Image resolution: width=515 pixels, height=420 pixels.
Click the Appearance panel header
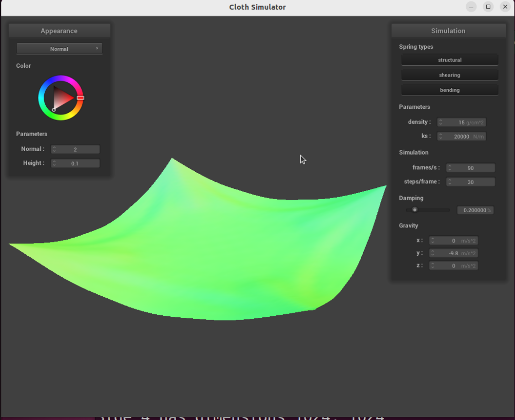point(60,31)
